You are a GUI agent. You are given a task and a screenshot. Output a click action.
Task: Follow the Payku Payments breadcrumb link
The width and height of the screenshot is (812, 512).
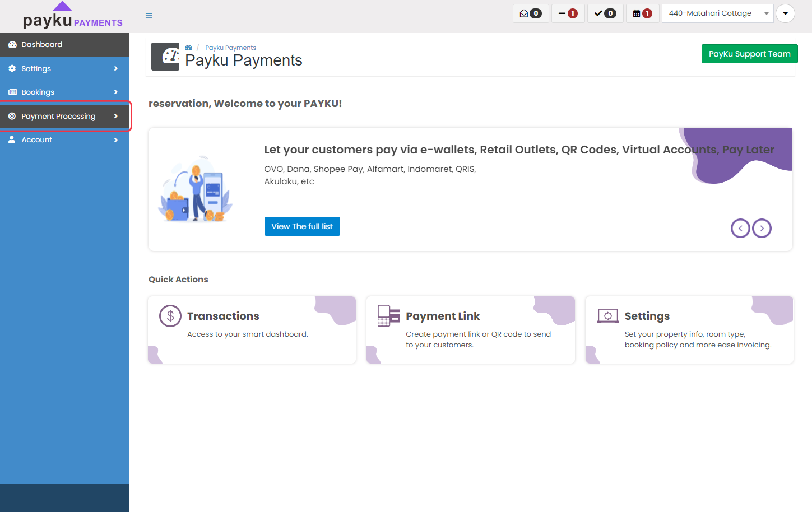pos(230,48)
